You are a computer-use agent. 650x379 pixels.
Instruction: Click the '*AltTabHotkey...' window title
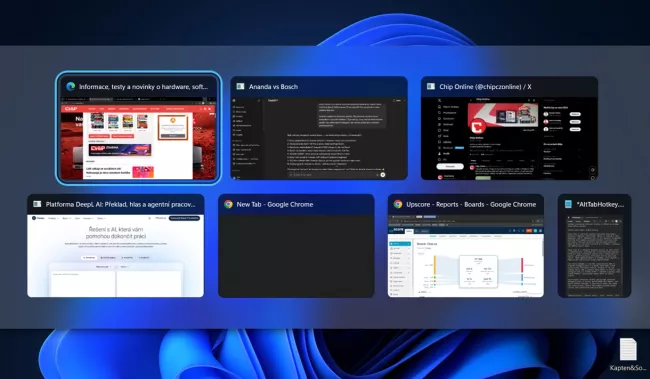coord(600,204)
